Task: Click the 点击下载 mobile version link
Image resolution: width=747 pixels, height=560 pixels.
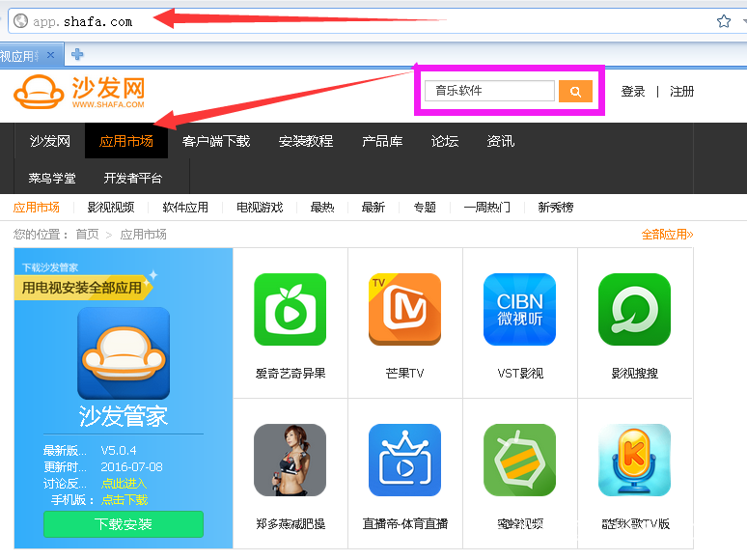Action: pos(124,499)
